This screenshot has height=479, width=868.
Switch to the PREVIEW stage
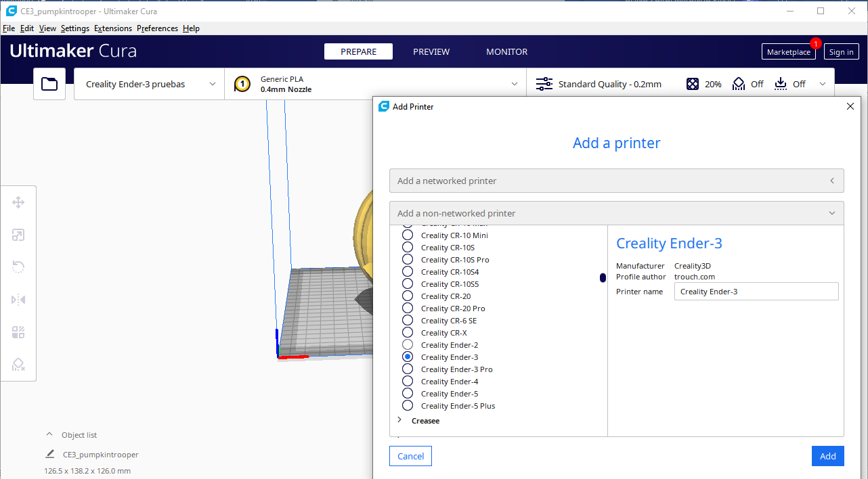431,52
